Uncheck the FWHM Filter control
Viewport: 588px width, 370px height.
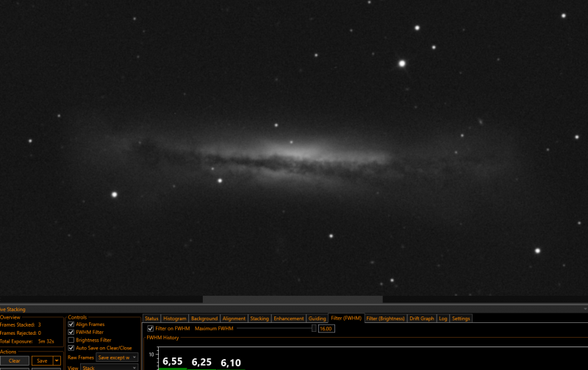pos(71,332)
